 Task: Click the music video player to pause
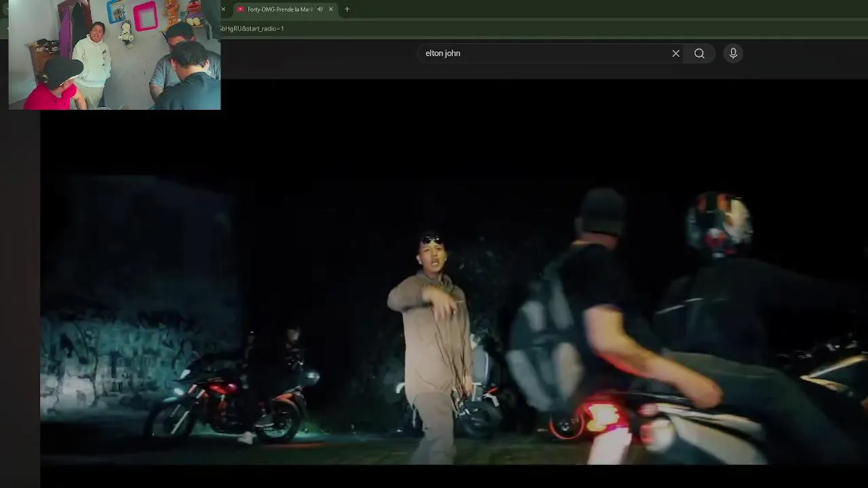(454, 271)
